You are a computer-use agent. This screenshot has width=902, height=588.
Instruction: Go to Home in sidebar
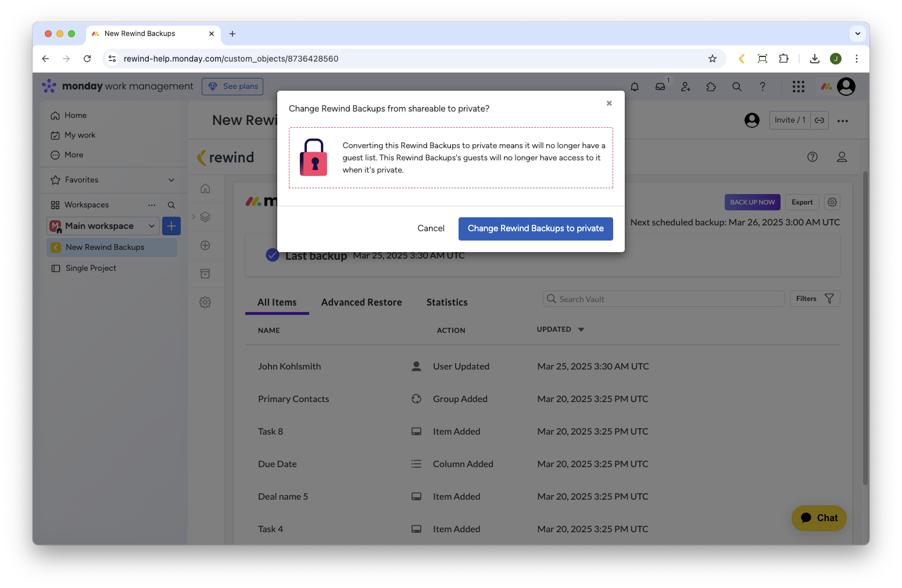pos(76,115)
